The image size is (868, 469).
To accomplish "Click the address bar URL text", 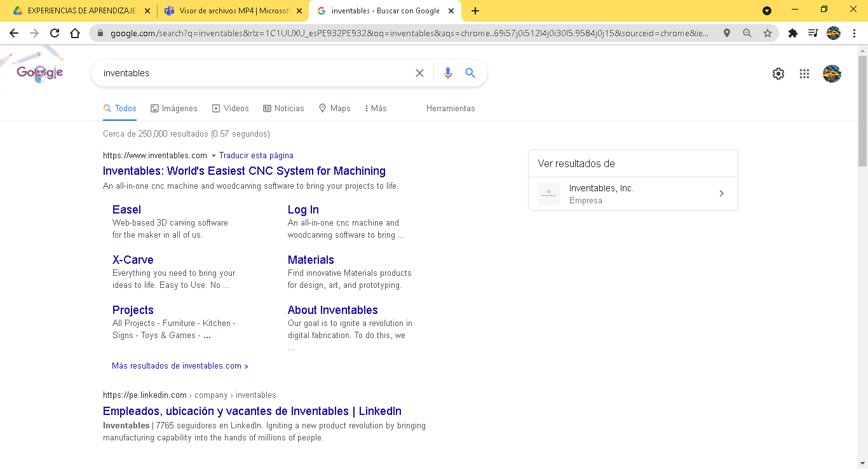I will 410,33.
